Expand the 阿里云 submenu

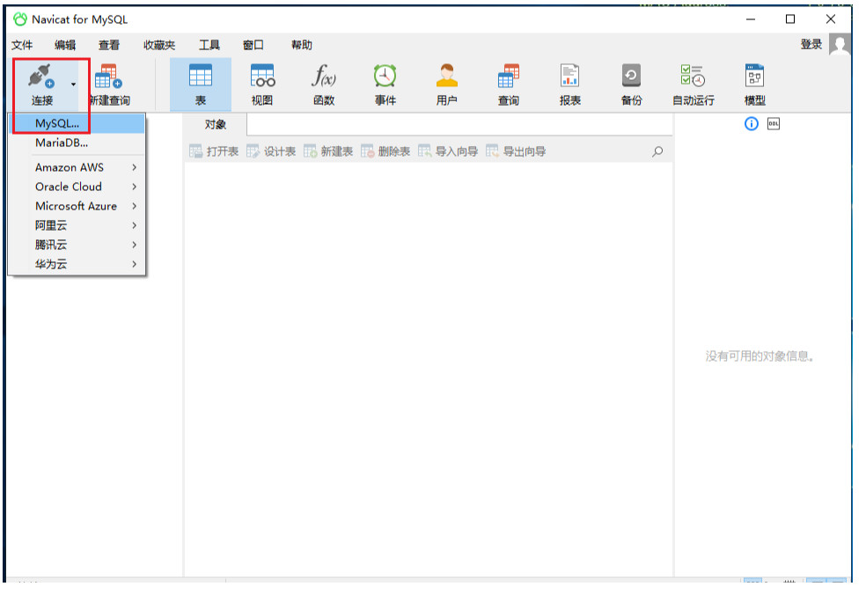pyautogui.click(x=78, y=225)
